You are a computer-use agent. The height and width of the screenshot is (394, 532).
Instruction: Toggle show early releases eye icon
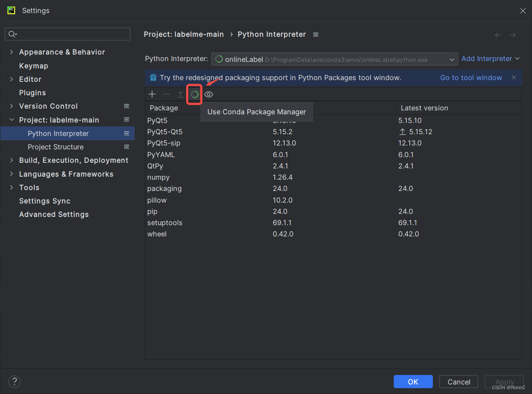(209, 94)
